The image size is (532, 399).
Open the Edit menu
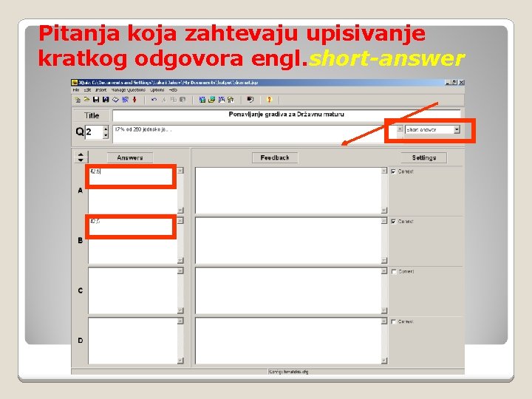coord(87,90)
